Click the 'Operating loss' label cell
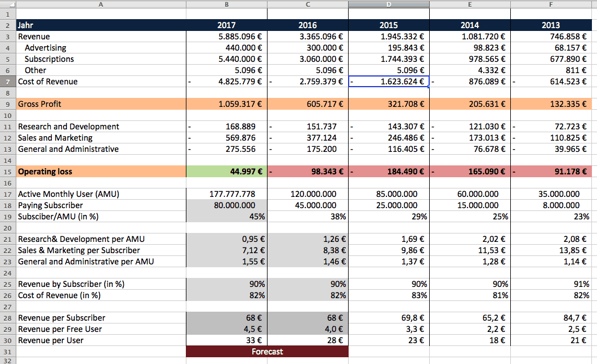This screenshot has height=364, width=597. (101, 172)
